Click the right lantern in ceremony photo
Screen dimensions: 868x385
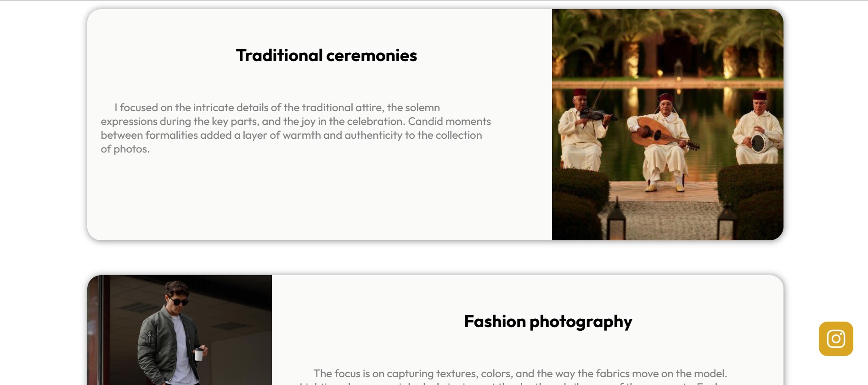pos(725,221)
